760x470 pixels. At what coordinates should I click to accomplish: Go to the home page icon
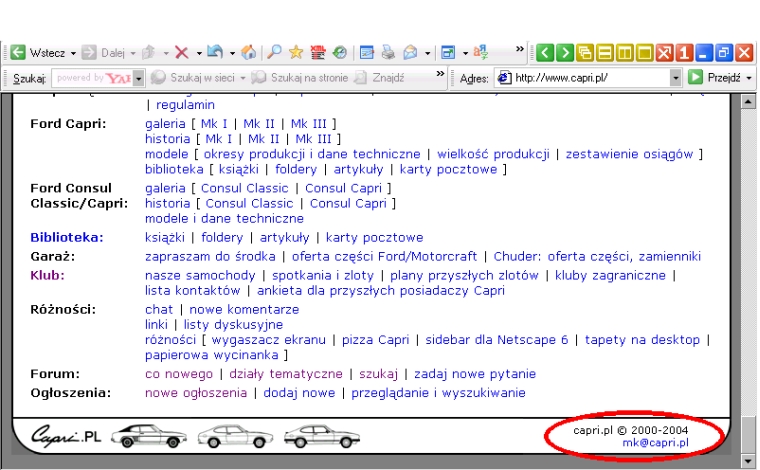tap(249, 52)
